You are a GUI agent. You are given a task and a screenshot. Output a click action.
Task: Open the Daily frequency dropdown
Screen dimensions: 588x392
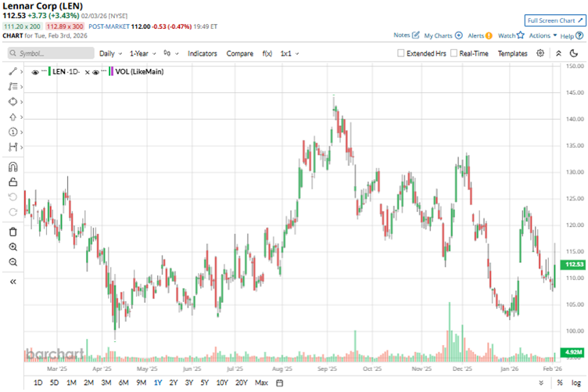tap(110, 53)
